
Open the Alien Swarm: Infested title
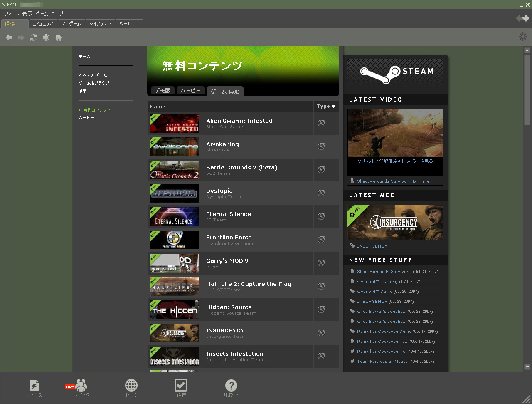(x=239, y=121)
